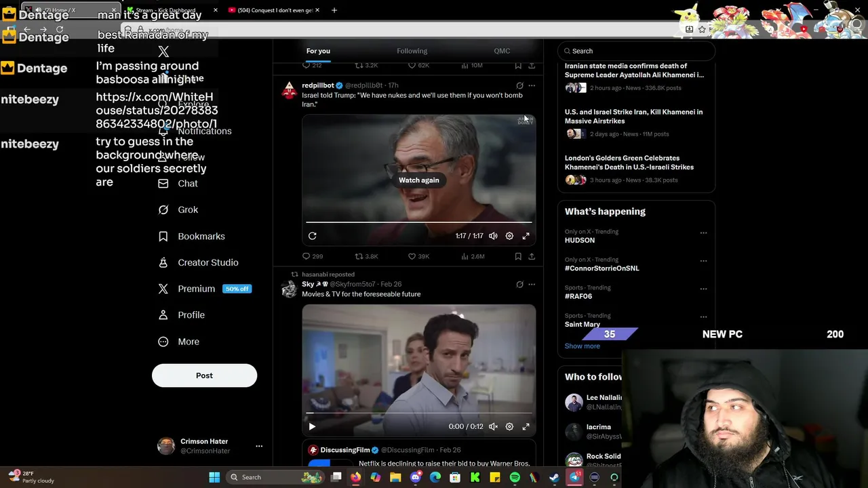Click Watch again on the video
The image size is (868, 488).
tap(418, 180)
